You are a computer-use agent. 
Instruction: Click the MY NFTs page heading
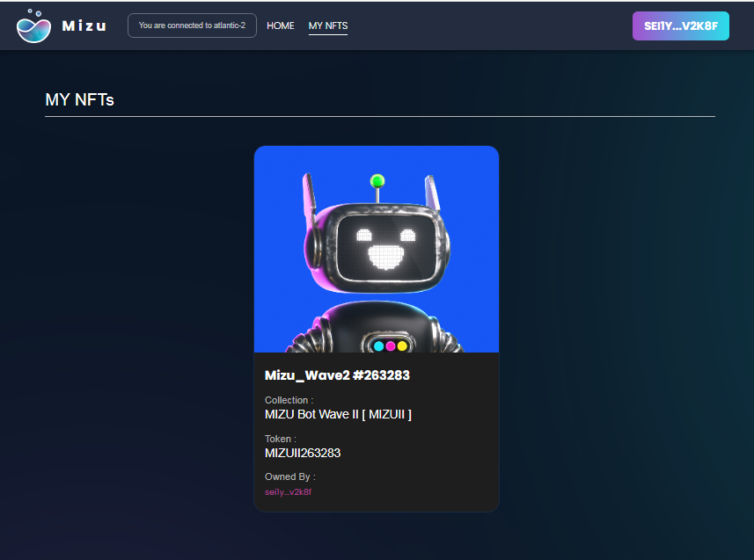(79, 99)
